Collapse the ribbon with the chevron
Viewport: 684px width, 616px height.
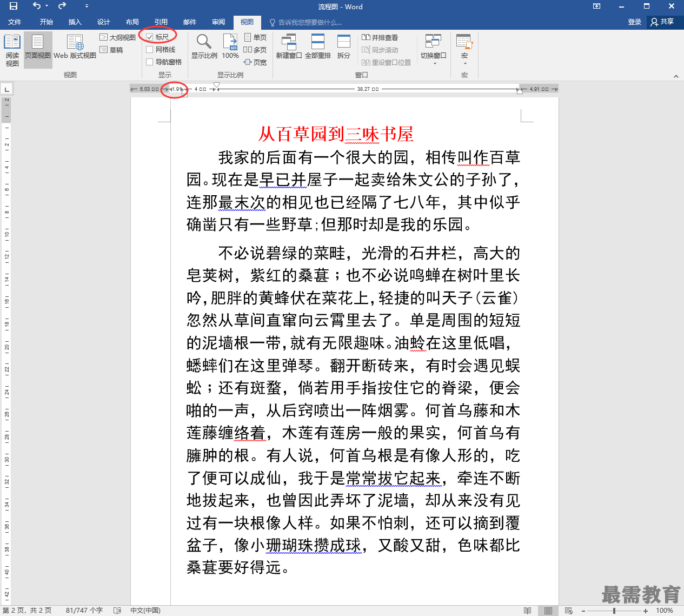(676, 76)
